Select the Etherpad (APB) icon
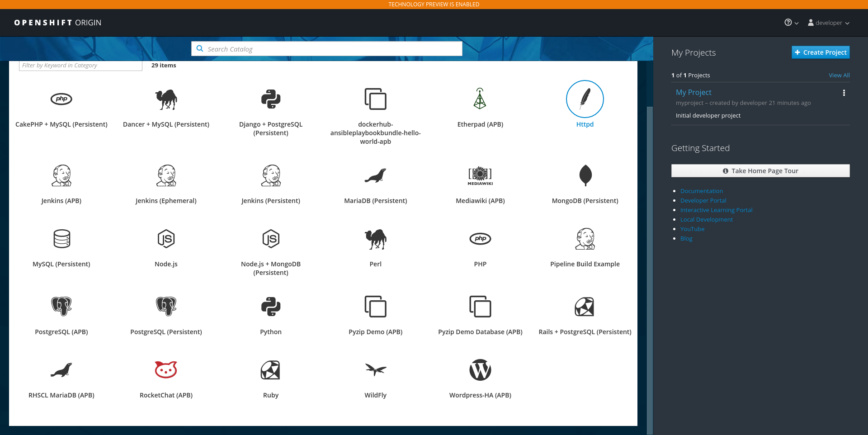The width and height of the screenshot is (868, 435). 480,99
